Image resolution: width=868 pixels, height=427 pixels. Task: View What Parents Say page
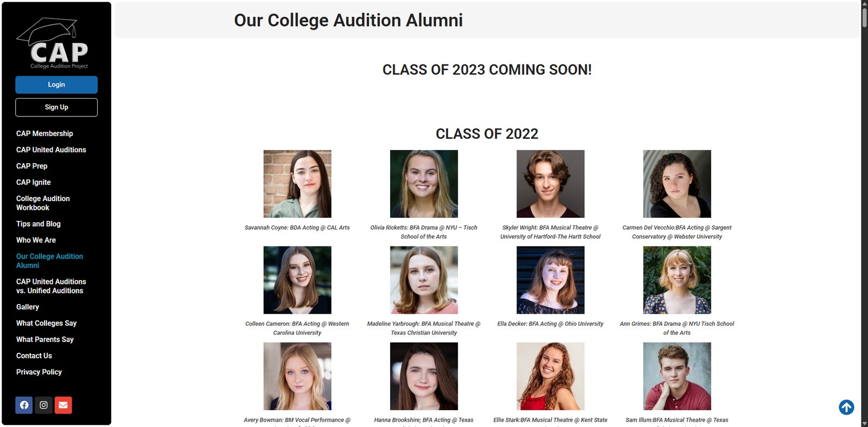(44, 339)
